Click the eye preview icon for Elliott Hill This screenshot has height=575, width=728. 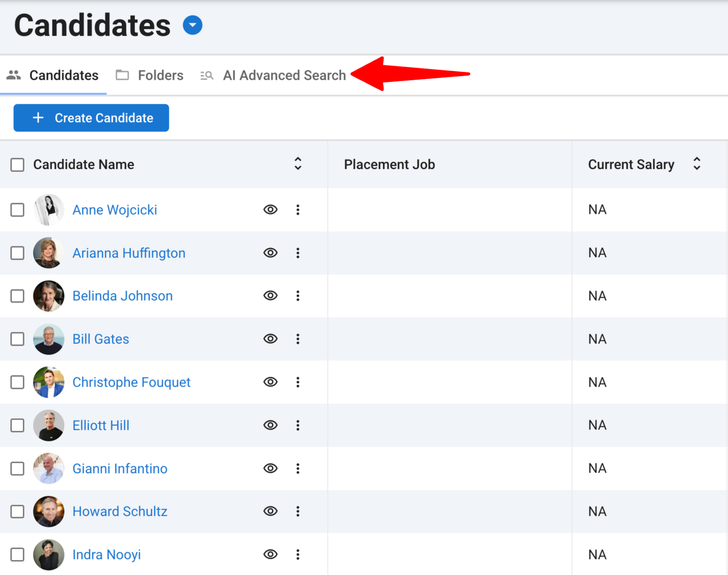270,425
